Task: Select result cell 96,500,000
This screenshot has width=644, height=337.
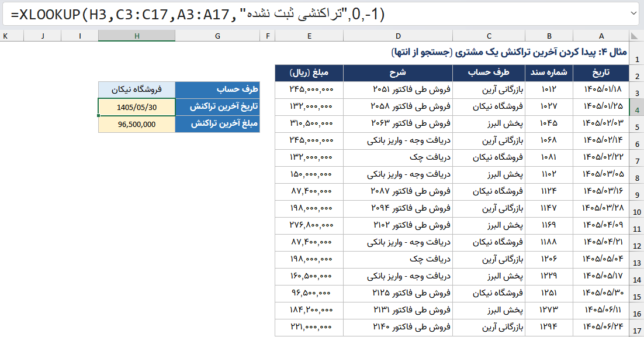Action: click(x=137, y=124)
